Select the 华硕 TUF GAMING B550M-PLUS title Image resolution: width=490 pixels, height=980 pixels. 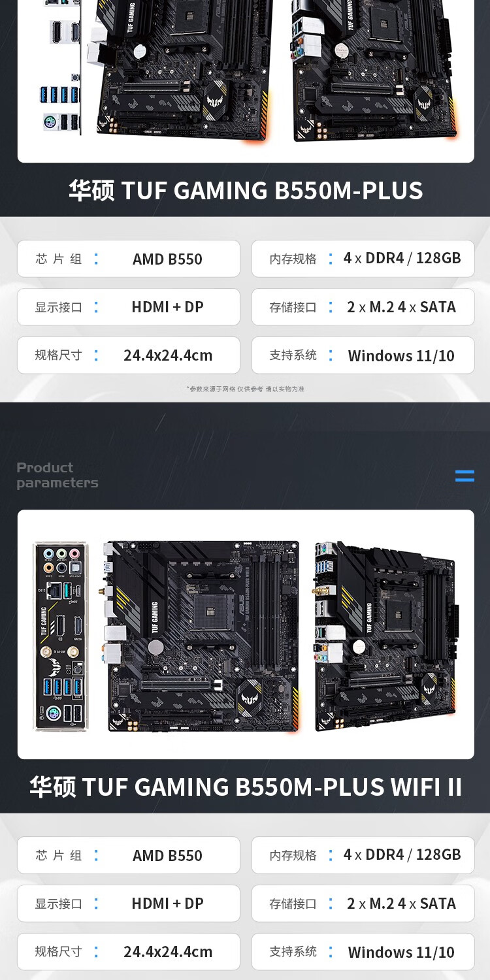[246, 190]
